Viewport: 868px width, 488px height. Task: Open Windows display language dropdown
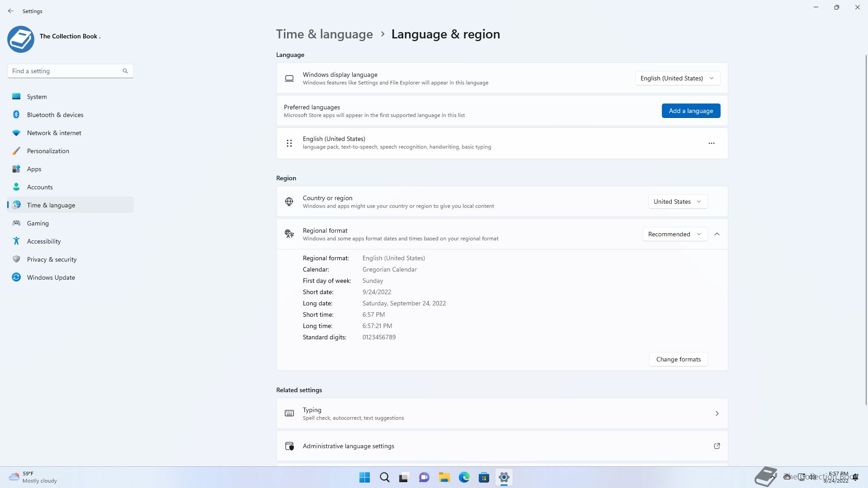[677, 78]
